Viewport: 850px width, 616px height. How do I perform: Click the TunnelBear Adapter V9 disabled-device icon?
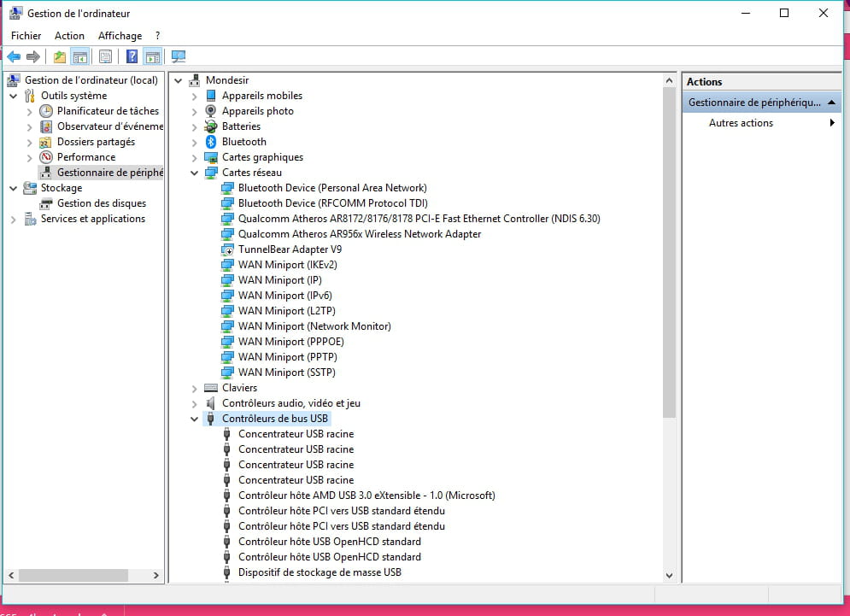pyautogui.click(x=227, y=249)
